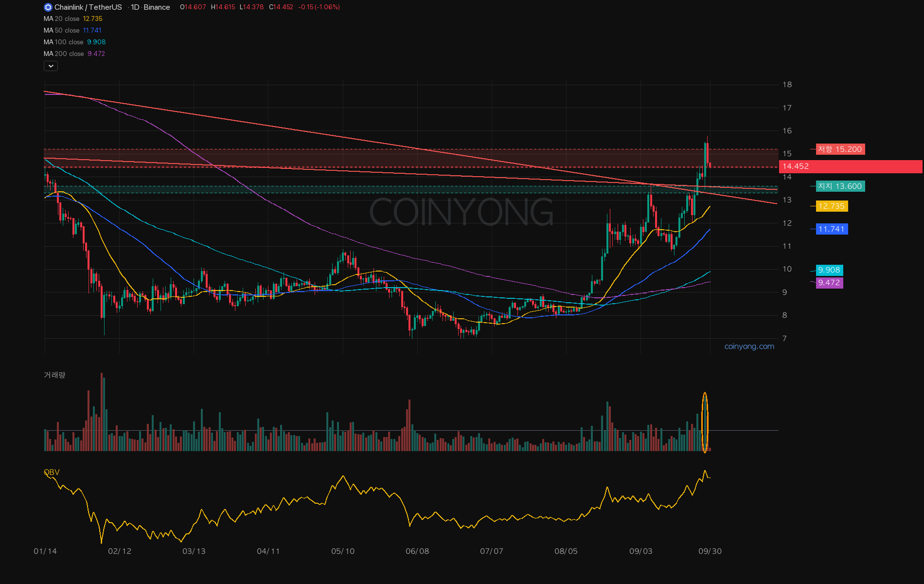Click the 17 tick on price axis
Screen dimensions: 924x584
pyautogui.click(x=787, y=108)
